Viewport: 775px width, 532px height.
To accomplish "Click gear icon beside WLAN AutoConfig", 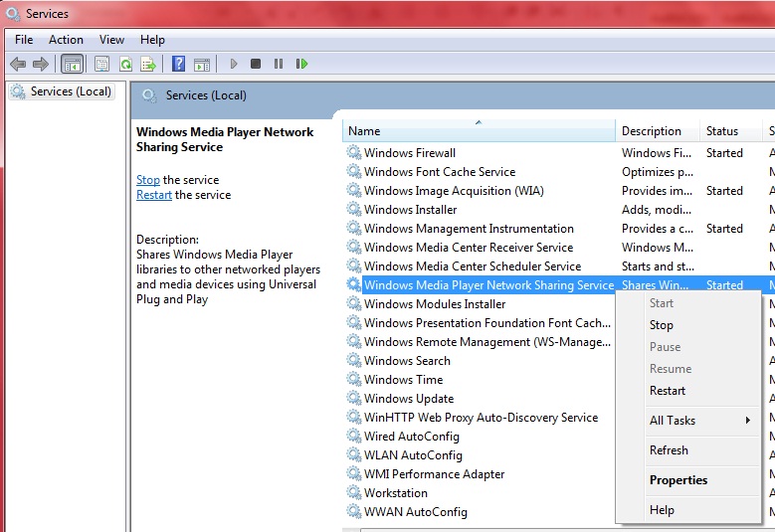I will tap(354, 454).
